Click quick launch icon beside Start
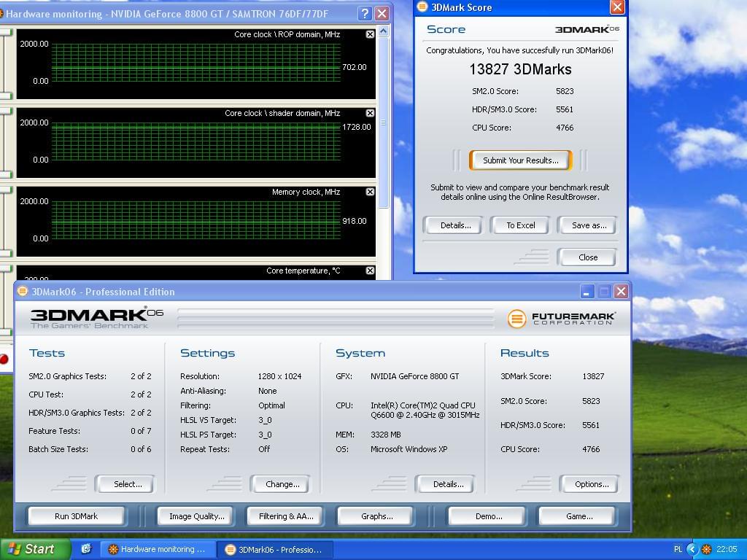Image resolution: width=747 pixels, height=560 pixels. (x=85, y=549)
